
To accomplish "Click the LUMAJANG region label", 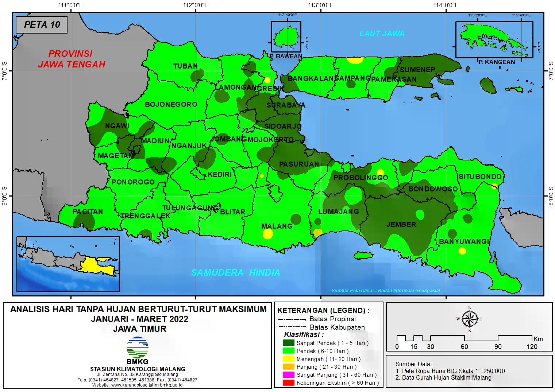I will pos(339,212).
